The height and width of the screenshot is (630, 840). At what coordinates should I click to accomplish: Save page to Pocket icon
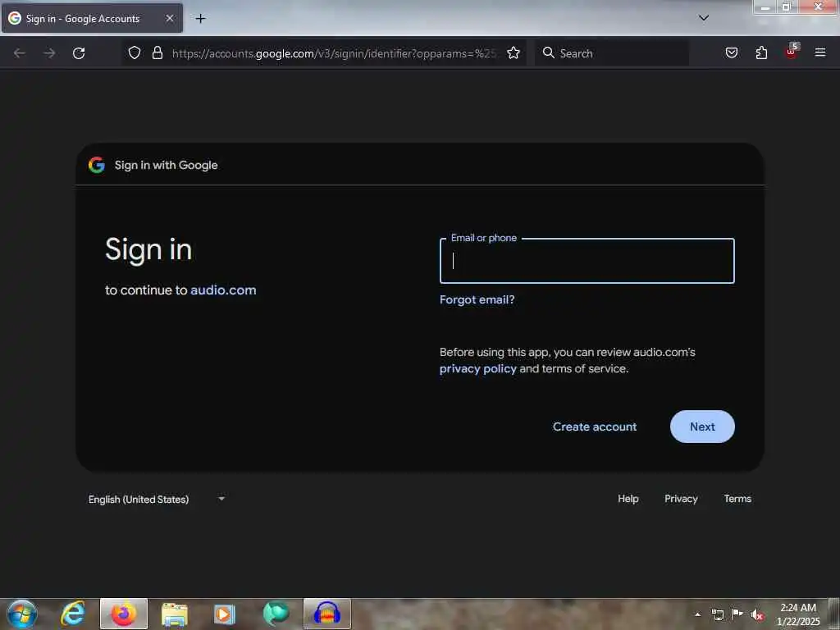click(x=731, y=52)
